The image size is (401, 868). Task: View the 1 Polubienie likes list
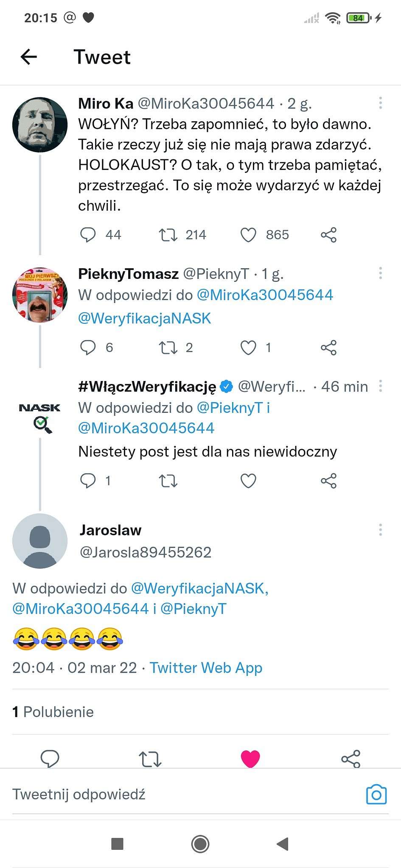(x=53, y=712)
